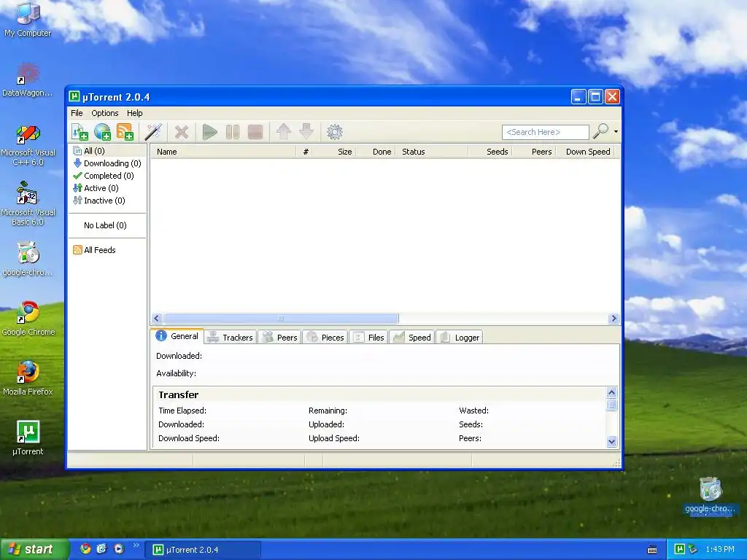Click the Pause torrent toolbar icon
This screenshot has height=560, width=747.
pos(233,132)
